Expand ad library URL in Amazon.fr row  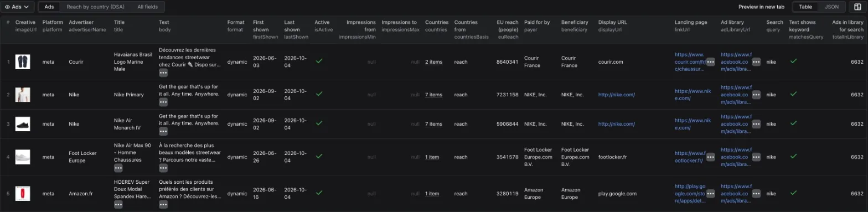tap(756, 194)
